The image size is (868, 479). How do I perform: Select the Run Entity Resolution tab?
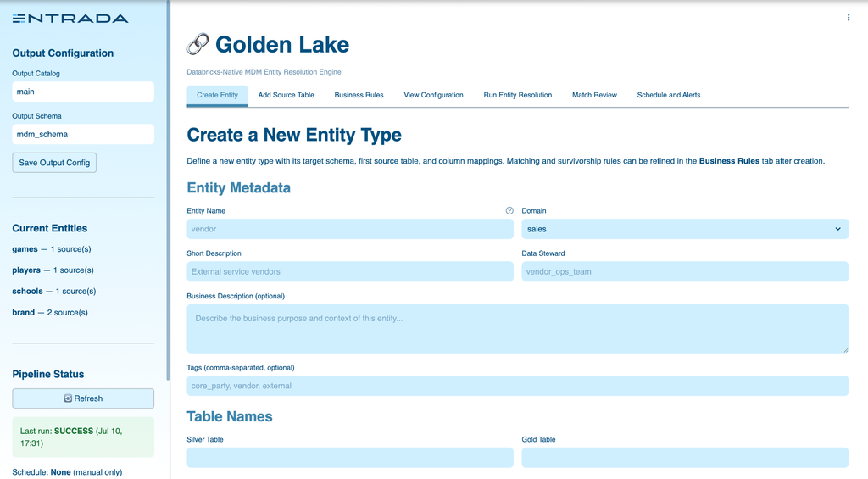click(x=518, y=95)
